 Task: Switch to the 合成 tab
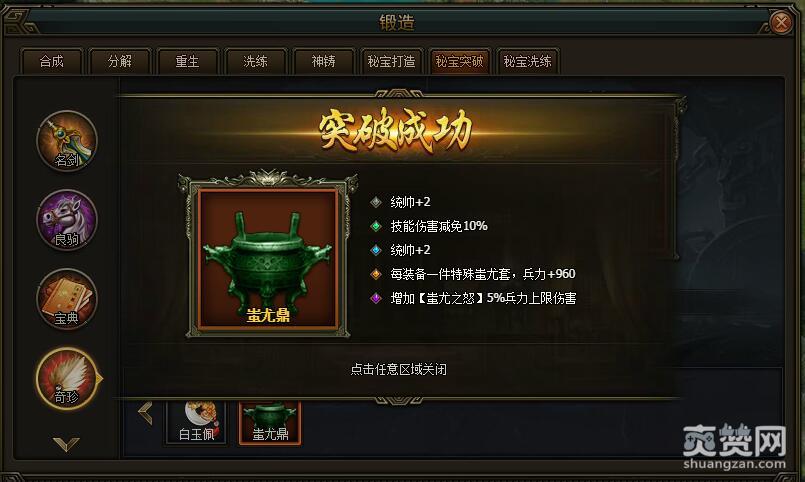[51, 62]
